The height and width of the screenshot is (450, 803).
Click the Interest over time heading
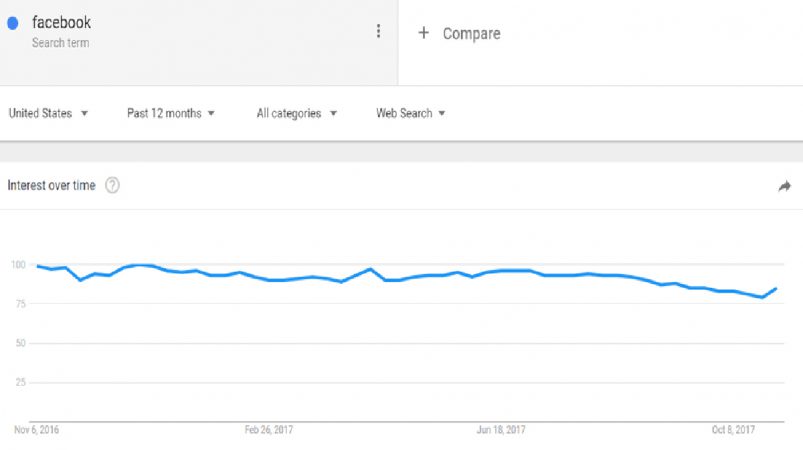click(51, 185)
